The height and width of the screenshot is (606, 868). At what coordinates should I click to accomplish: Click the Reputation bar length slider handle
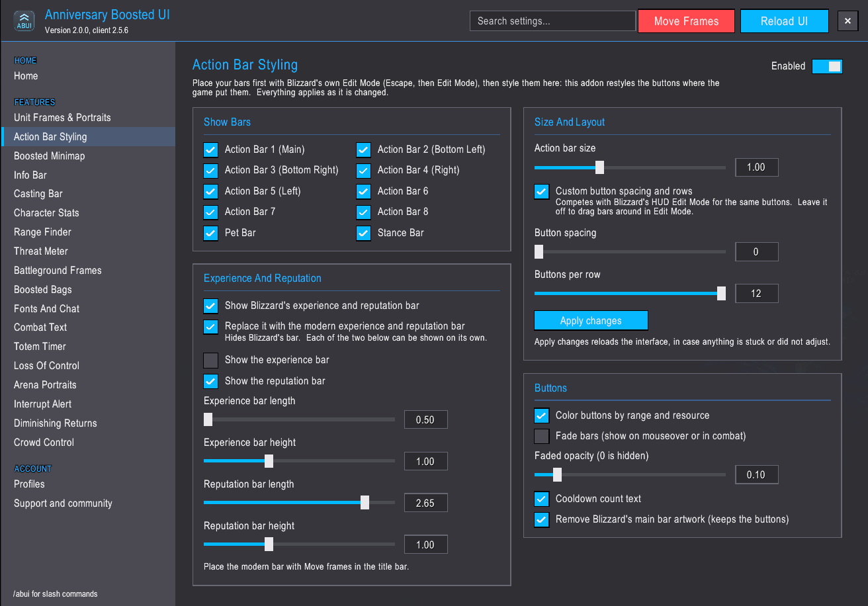click(365, 503)
